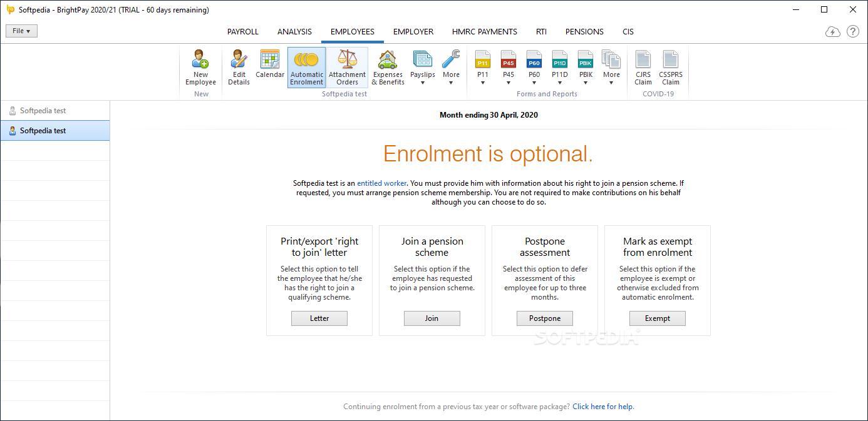Open the CJRS Claim document
This screenshot has height=421, width=868.
tap(643, 68)
